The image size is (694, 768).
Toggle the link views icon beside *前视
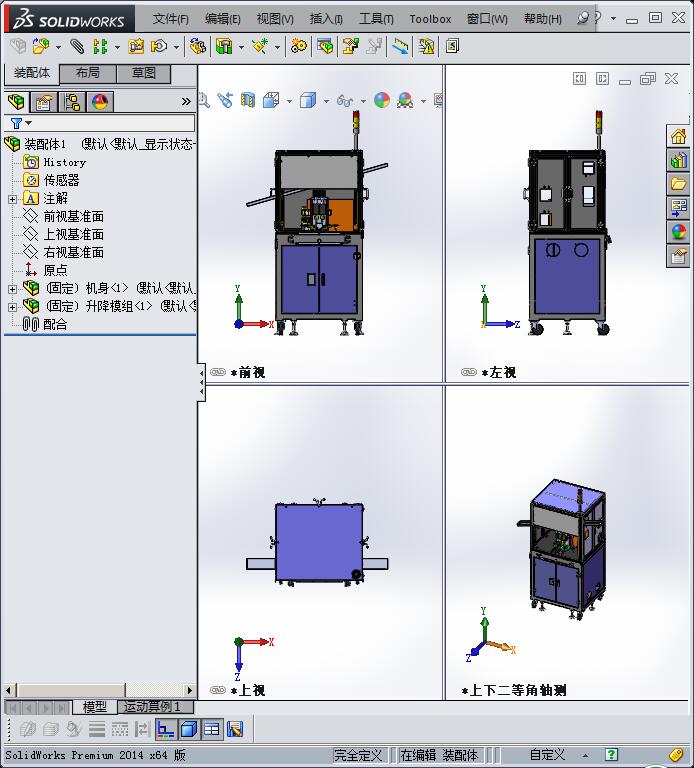coord(218,372)
